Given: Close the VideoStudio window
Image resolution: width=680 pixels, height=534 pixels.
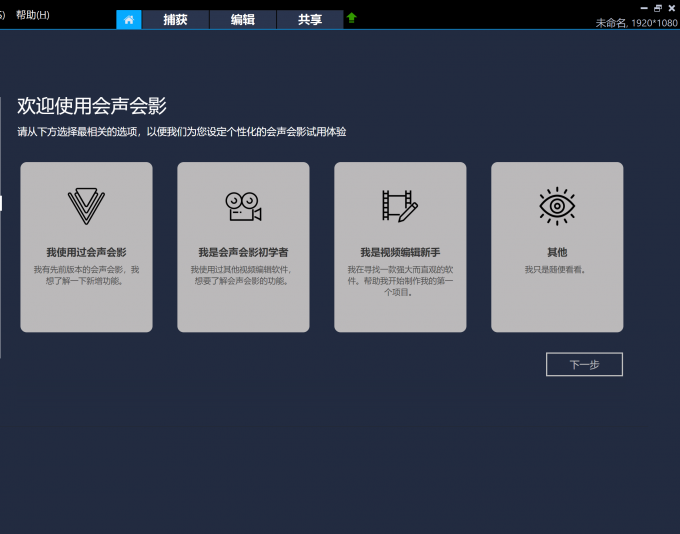Looking at the screenshot, I should click(672, 8).
